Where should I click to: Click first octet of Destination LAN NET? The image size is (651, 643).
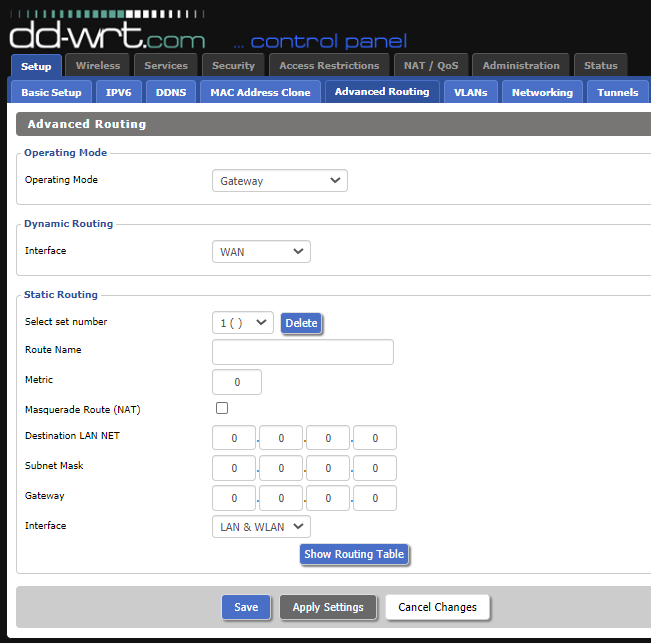pyautogui.click(x=234, y=438)
